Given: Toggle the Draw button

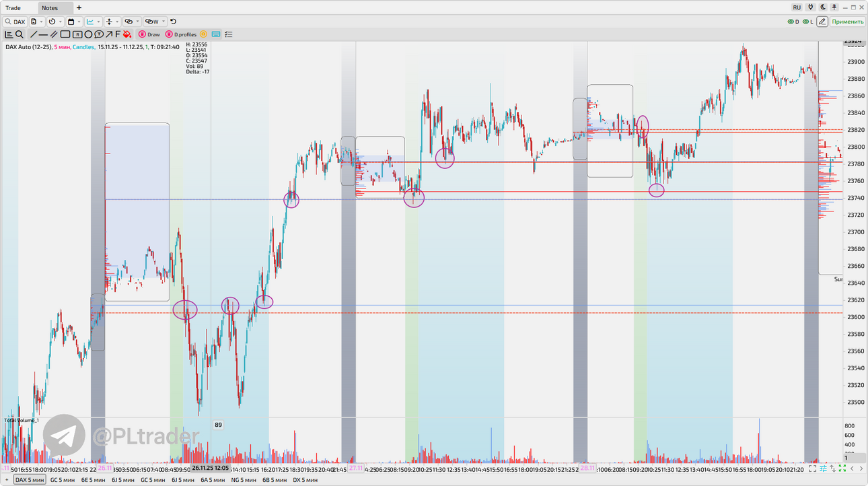Looking at the screenshot, I should point(149,34).
